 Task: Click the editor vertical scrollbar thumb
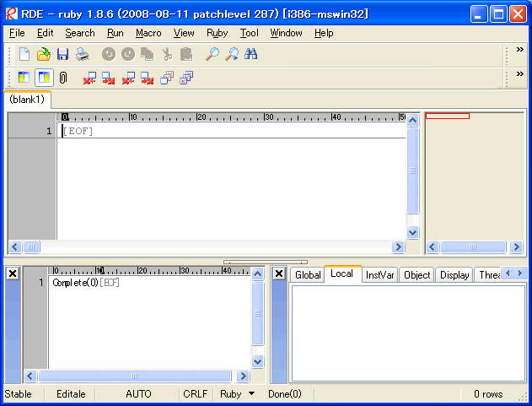coord(412,171)
